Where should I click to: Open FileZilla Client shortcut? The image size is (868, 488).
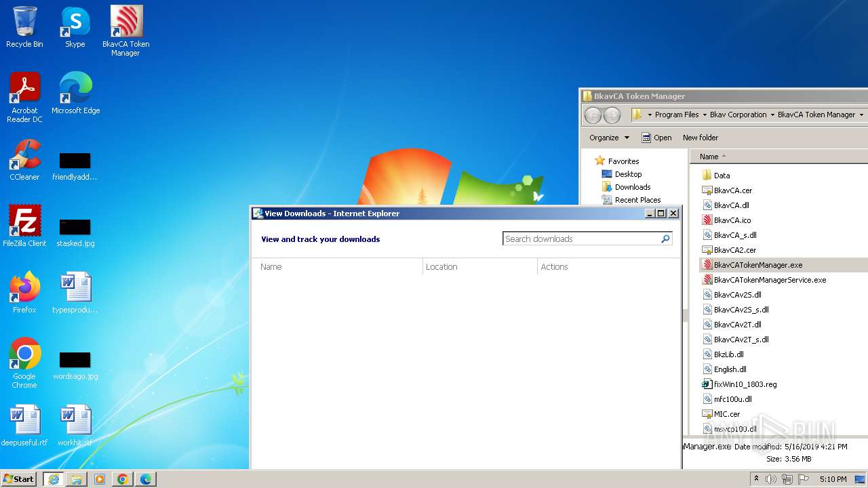pos(24,226)
